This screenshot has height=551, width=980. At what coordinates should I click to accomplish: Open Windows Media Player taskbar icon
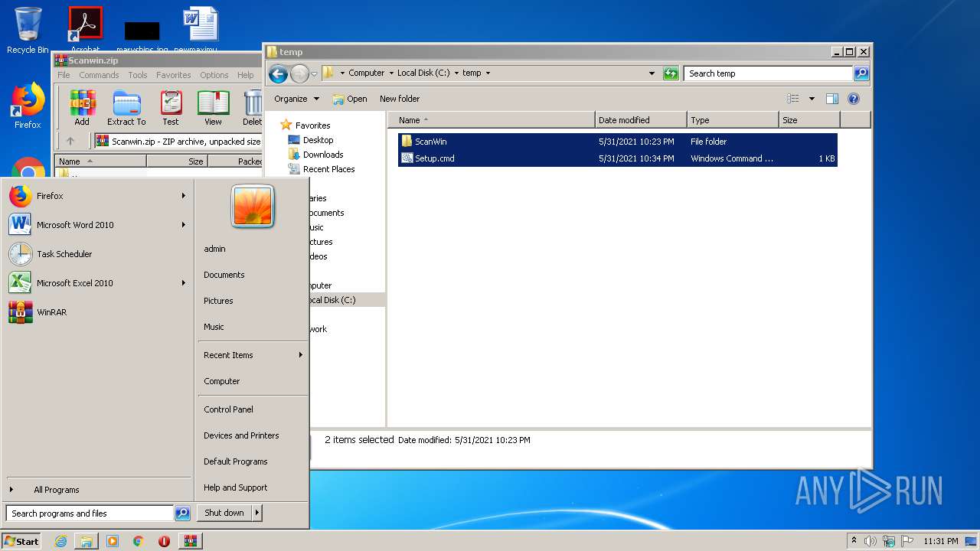(x=113, y=541)
